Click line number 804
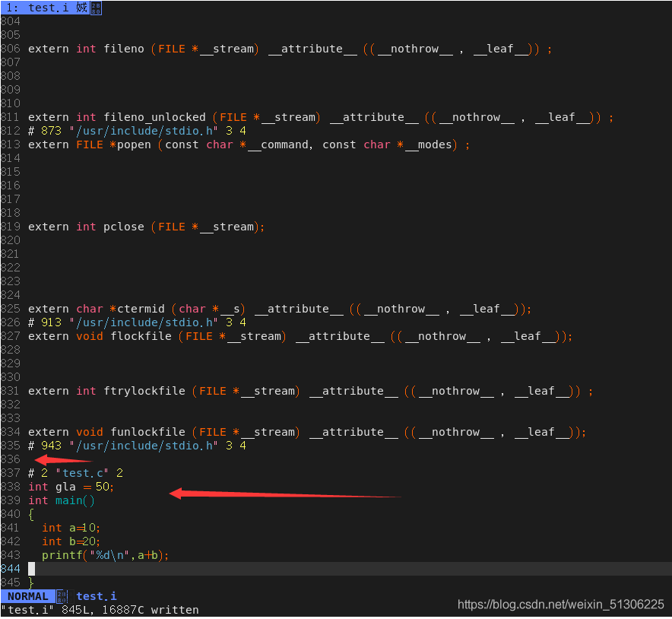Screen dimensions: 672x619 (11, 21)
